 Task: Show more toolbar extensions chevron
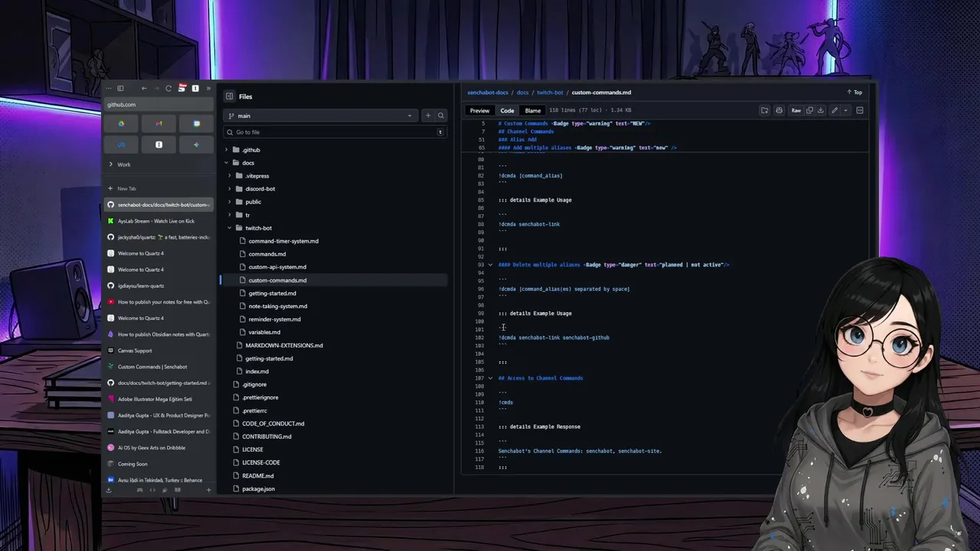pos(208,88)
